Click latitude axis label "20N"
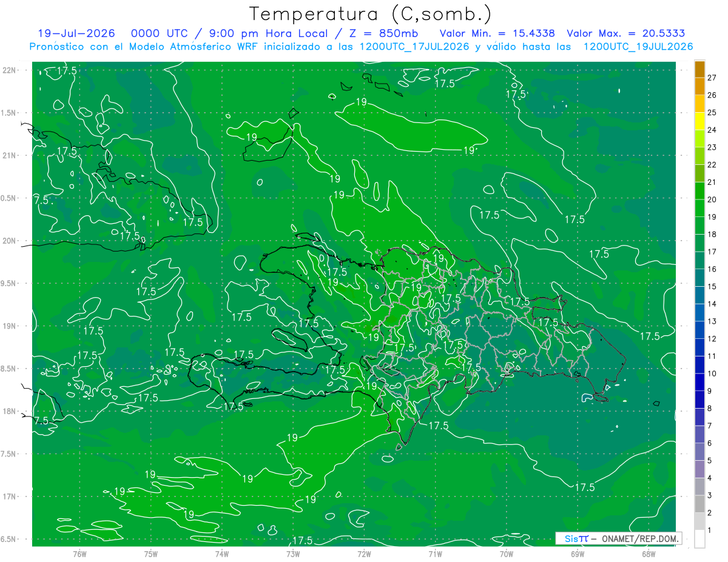 [10, 241]
